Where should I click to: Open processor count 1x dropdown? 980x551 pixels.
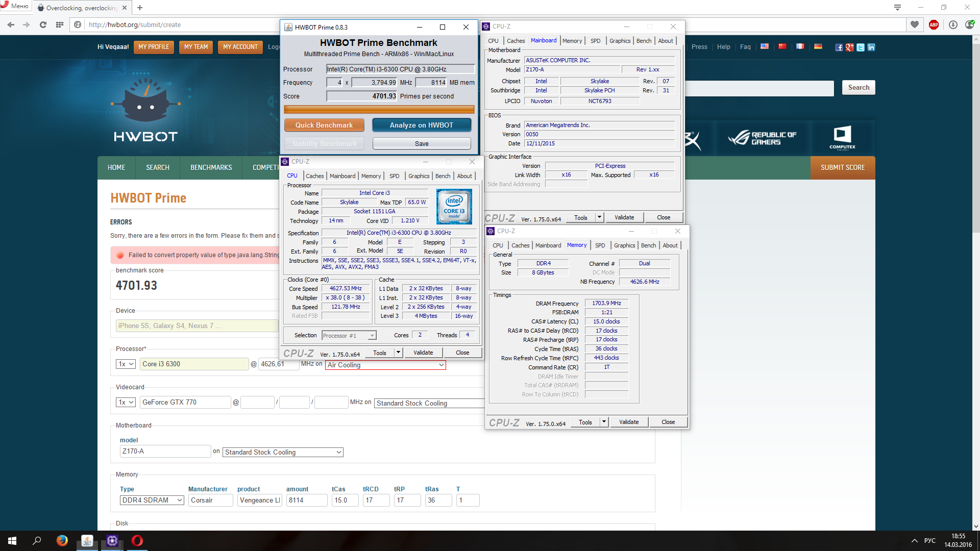click(126, 364)
